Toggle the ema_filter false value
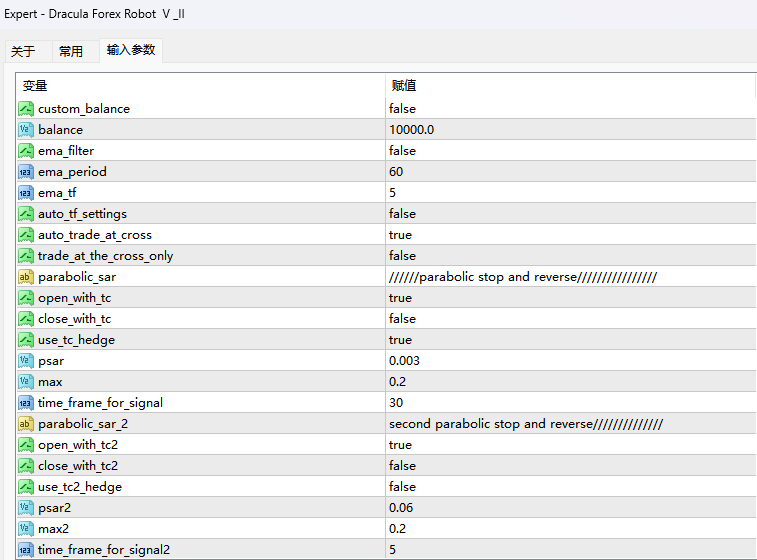 (403, 151)
